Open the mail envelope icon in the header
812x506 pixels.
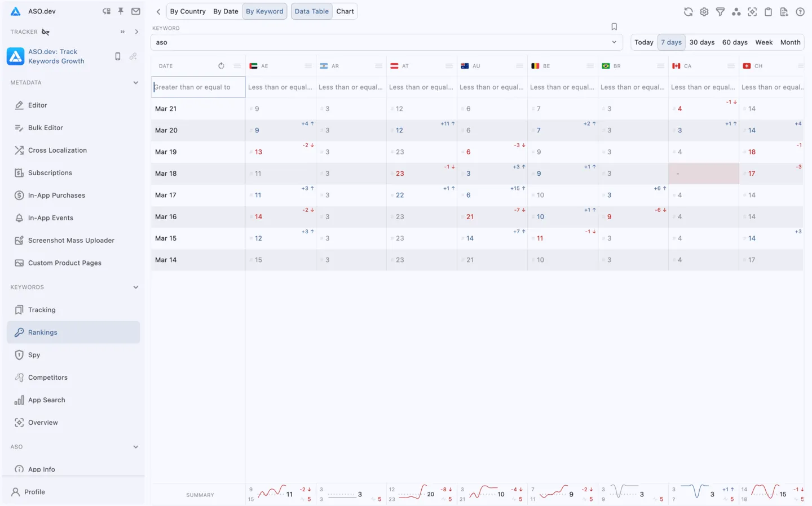pyautogui.click(x=135, y=11)
